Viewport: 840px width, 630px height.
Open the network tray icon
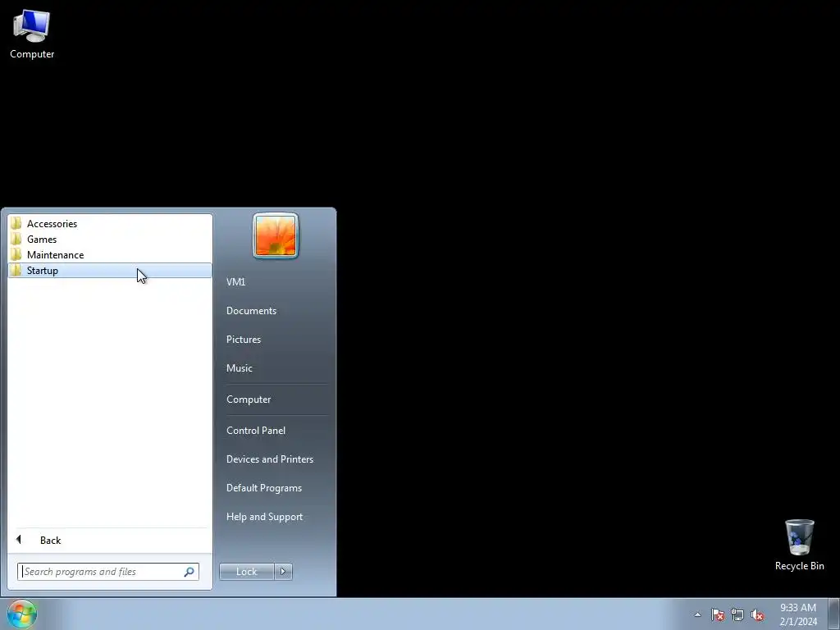click(737, 614)
